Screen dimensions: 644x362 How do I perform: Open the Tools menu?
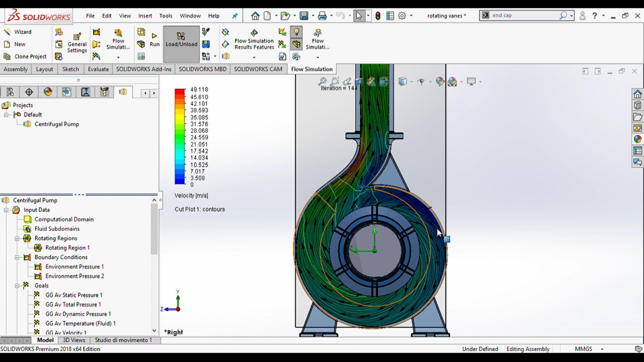pyautogui.click(x=166, y=16)
